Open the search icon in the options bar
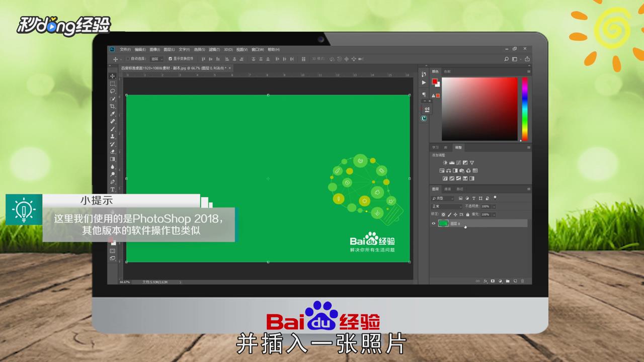This screenshot has width=644, height=362. [x=507, y=59]
